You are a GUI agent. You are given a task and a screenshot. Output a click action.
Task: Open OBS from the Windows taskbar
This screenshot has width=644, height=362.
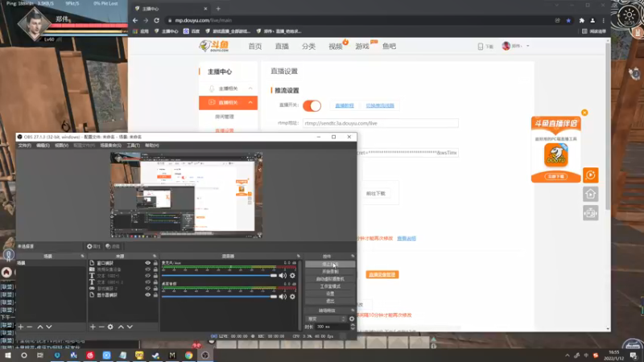(205, 356)
